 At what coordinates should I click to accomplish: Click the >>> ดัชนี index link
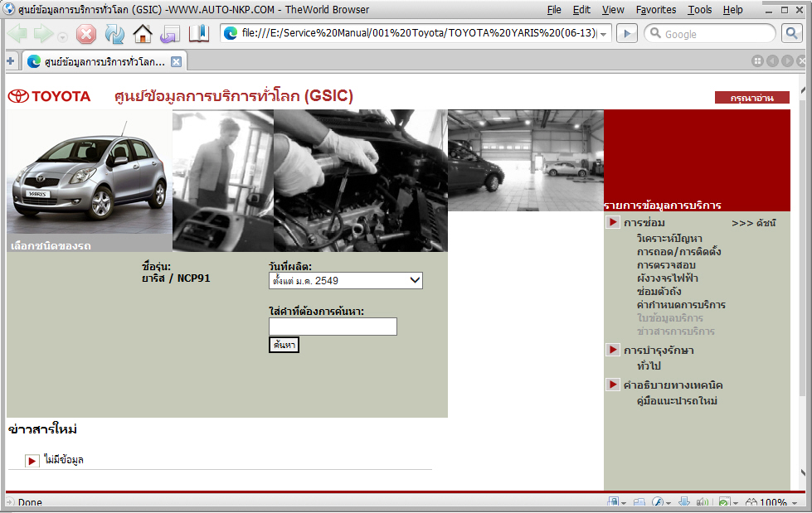[753, 223]
